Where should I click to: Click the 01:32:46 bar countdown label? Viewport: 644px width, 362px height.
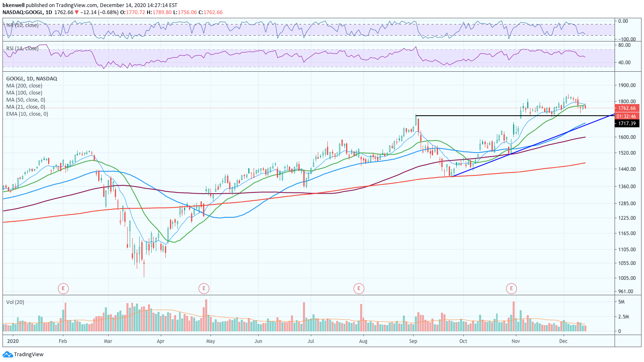[x=627, y=117]
